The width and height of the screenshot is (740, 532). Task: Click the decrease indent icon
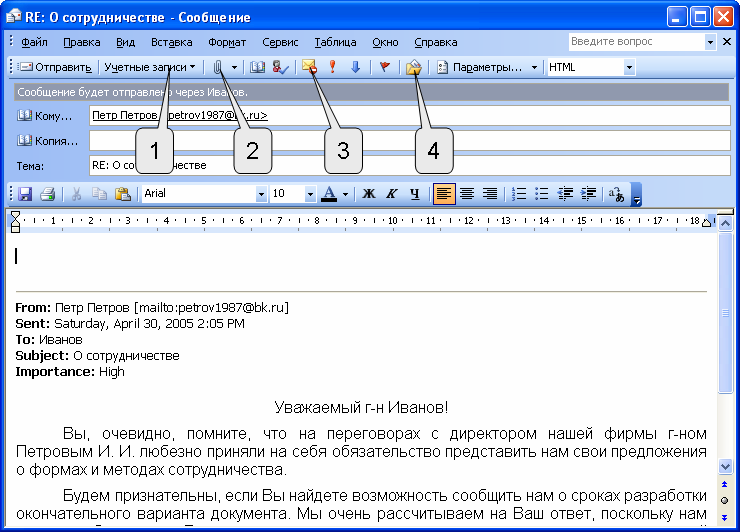pyautogui.click(x=565, y=194)
